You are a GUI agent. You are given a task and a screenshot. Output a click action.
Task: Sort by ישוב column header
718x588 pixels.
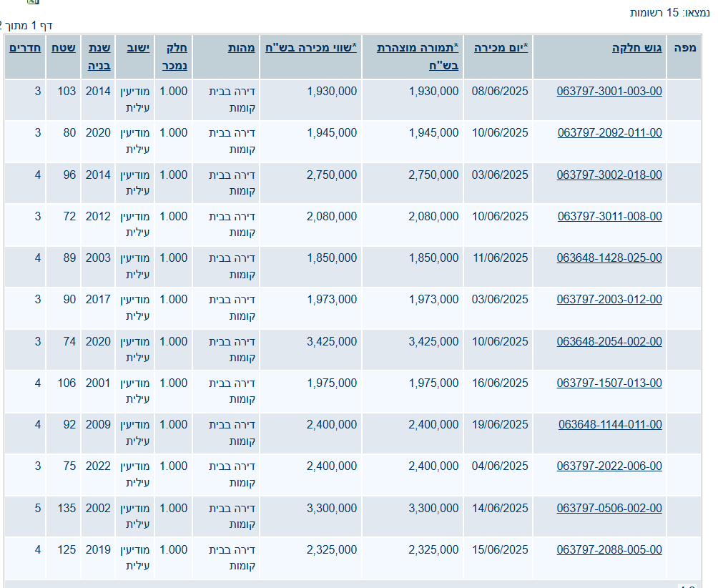[x=138, y=48]
